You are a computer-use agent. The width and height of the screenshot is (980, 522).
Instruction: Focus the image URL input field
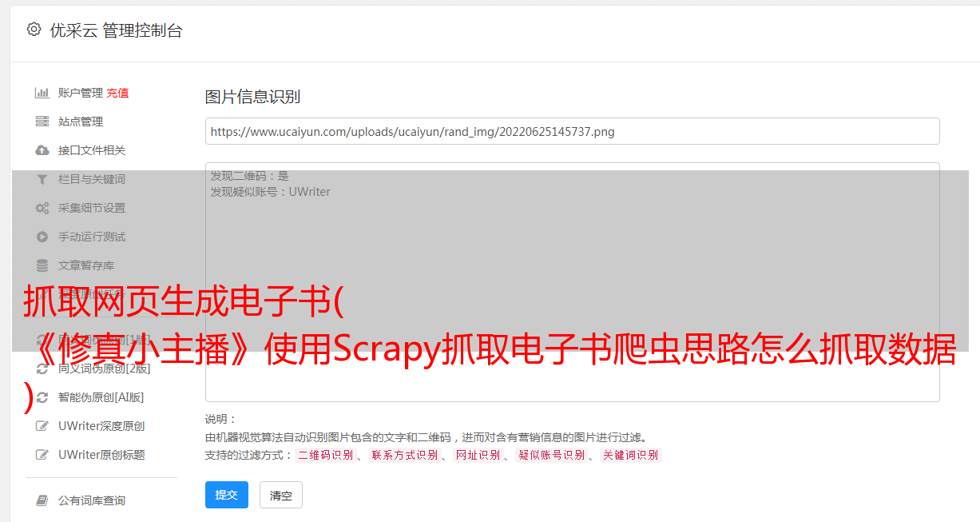tap(572, 131)
